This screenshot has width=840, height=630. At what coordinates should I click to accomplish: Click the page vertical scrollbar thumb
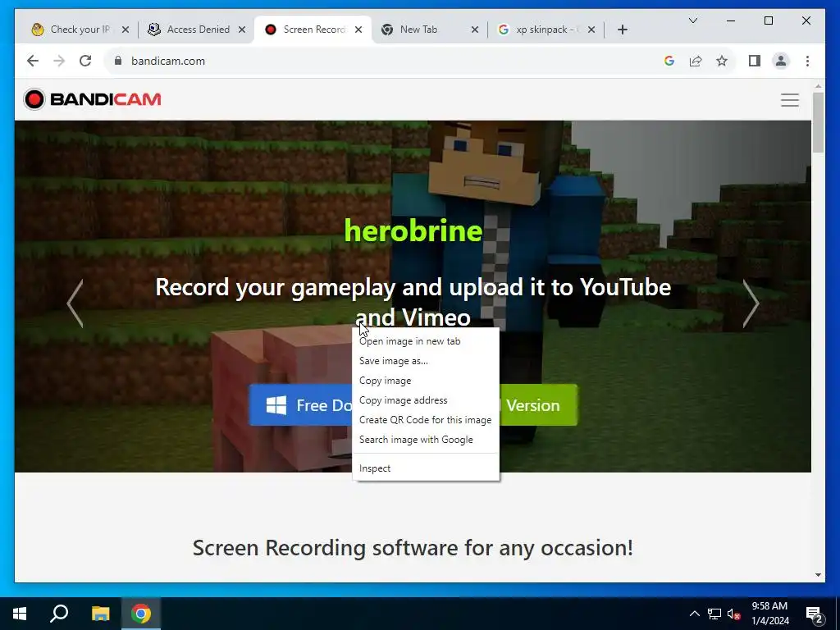point(818,122)
